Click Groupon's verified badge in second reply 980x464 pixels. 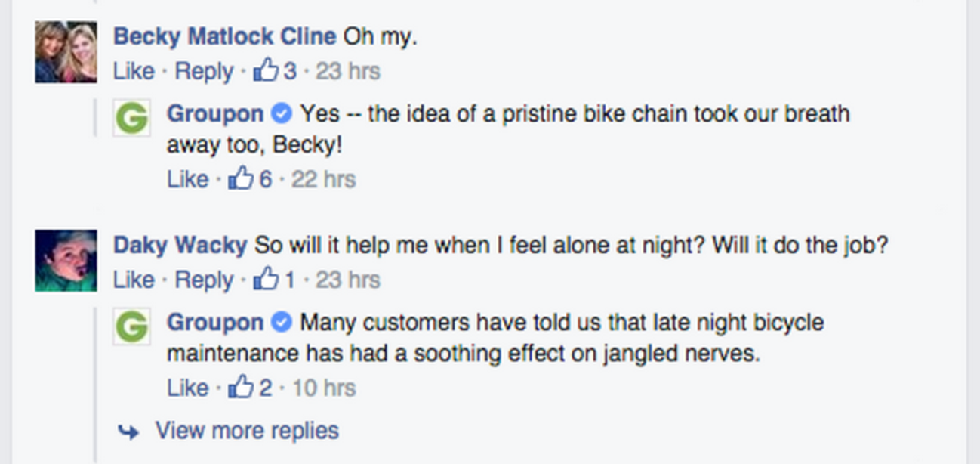tap(281, 323)
